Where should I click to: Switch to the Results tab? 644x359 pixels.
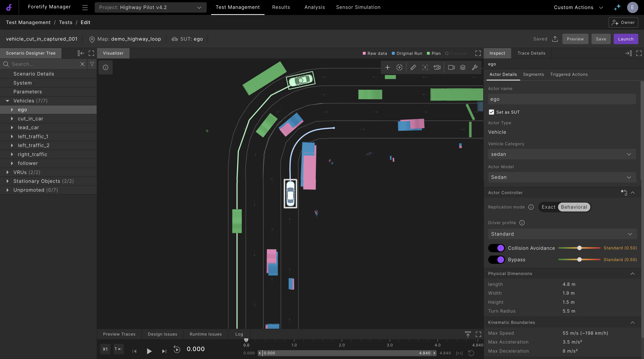coord(281,7)
